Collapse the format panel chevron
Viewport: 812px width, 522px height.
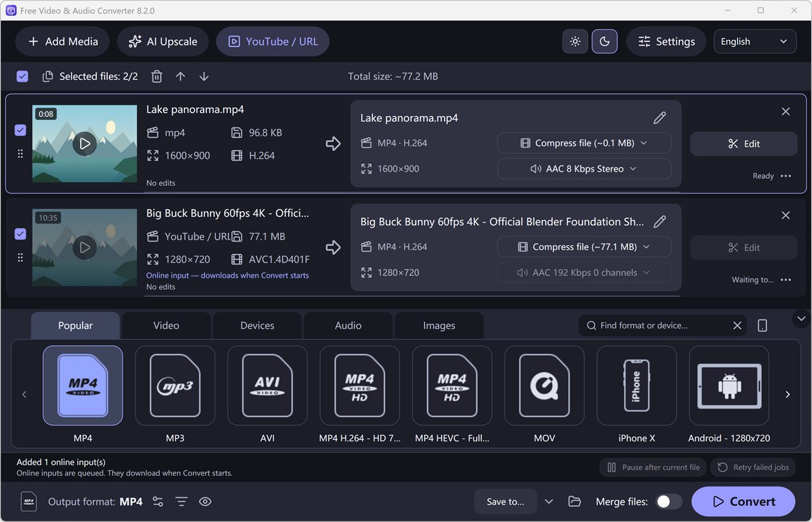[x=801, y=318]
